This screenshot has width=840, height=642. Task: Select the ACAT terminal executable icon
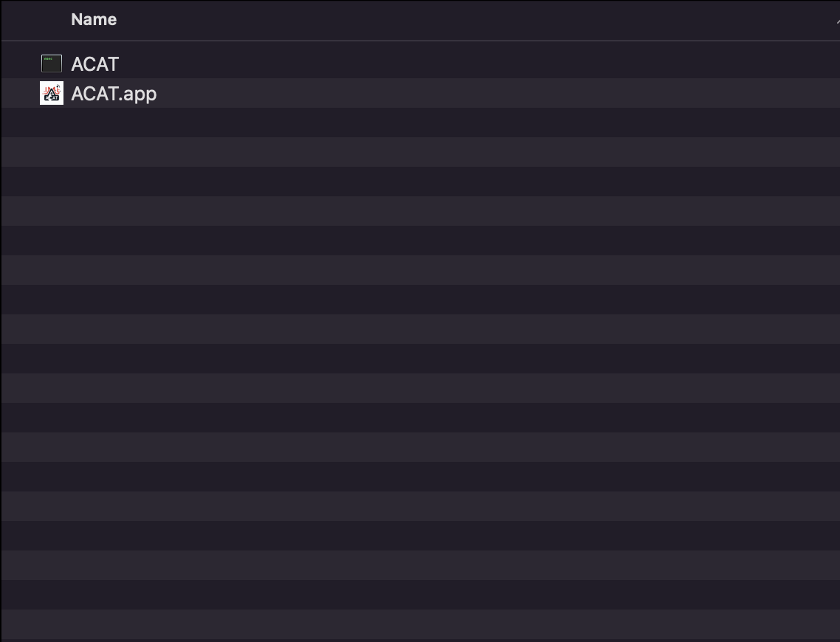click(52, 63)
